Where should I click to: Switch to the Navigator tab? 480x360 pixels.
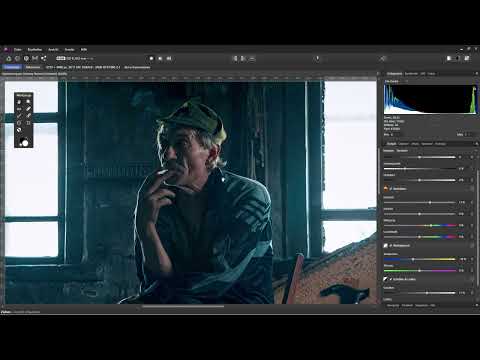[393, 305]
